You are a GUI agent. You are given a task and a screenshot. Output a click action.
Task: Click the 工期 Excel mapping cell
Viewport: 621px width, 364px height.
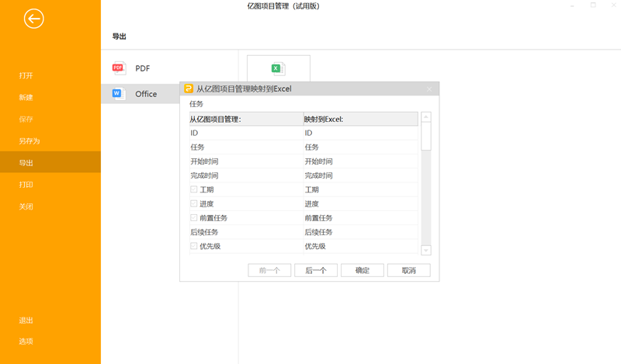[x=361, y=189]
